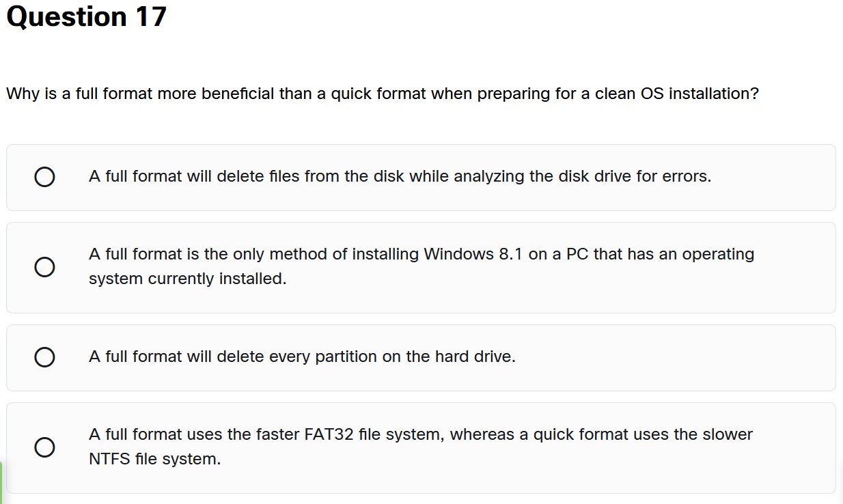
Task: Select the radio button for the Windows 8.1 installation answer
Action: (44, 267)
